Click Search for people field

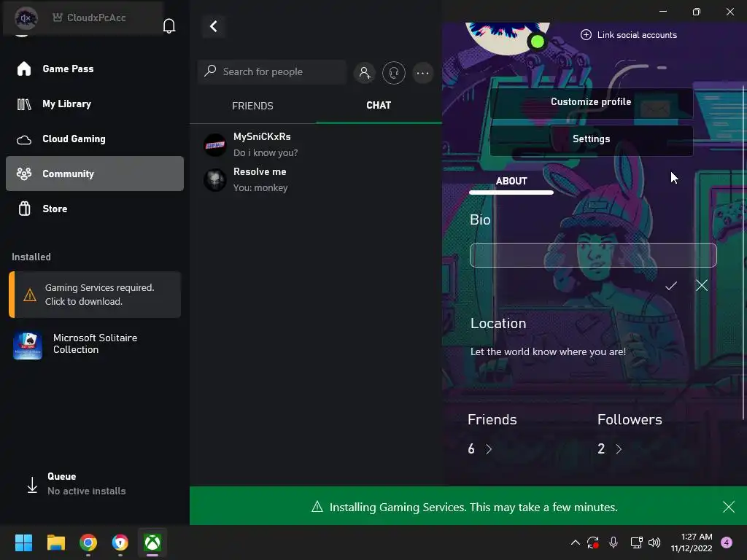[x=271, y=72]
